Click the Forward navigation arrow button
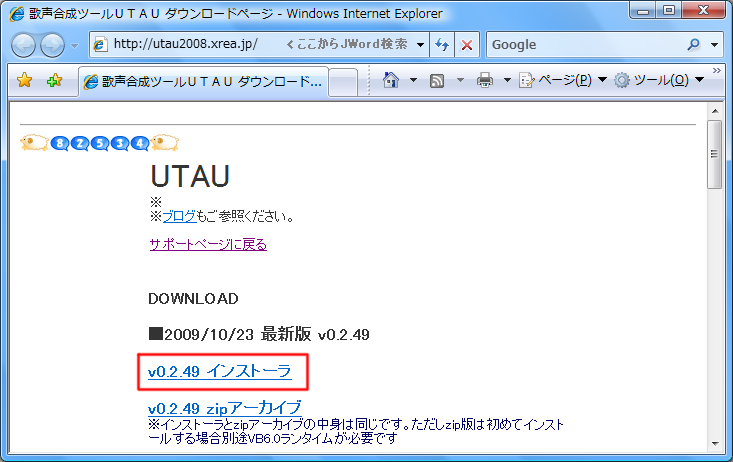Viewport: 733px width, 462px height. pyautogui.click(x=52, y=45)
